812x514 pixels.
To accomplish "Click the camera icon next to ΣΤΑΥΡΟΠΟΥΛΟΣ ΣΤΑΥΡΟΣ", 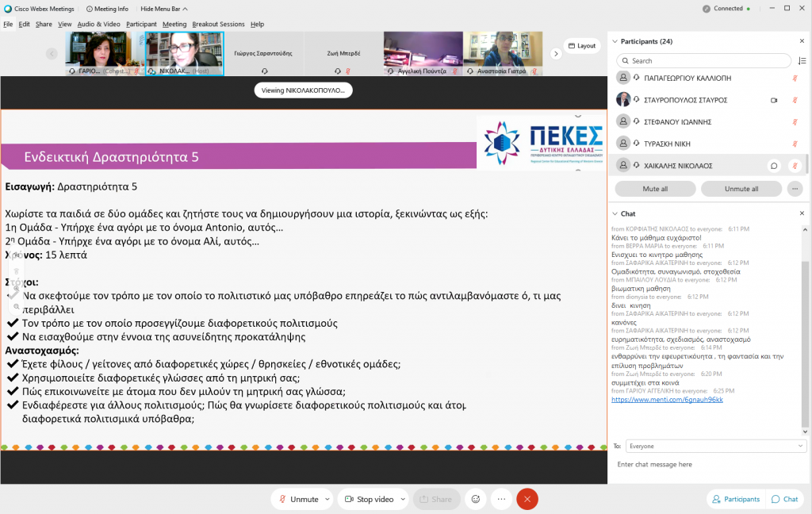I will (x=774, y=100).
